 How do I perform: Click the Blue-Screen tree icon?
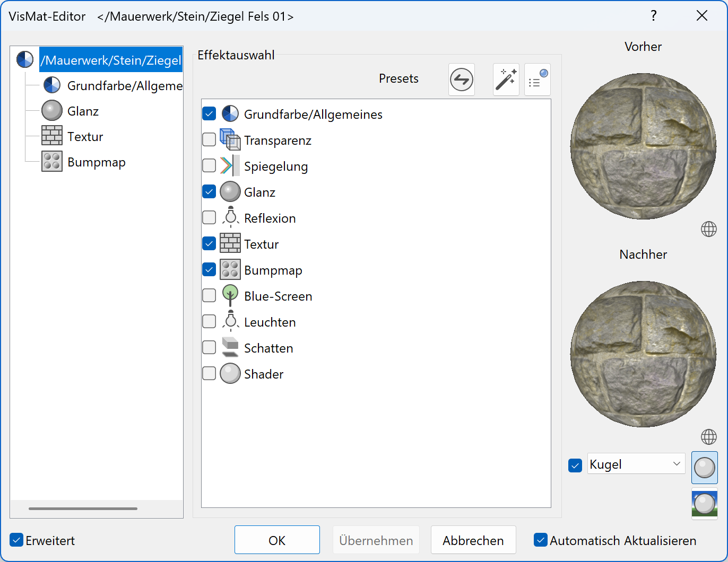(x=230, y=295)
